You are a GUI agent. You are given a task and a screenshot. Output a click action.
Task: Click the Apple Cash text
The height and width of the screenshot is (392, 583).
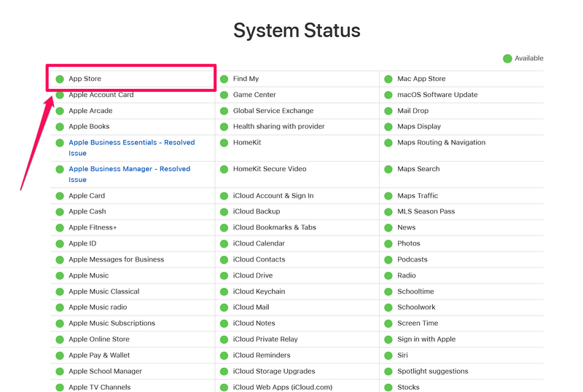click(x=87, y=211)
